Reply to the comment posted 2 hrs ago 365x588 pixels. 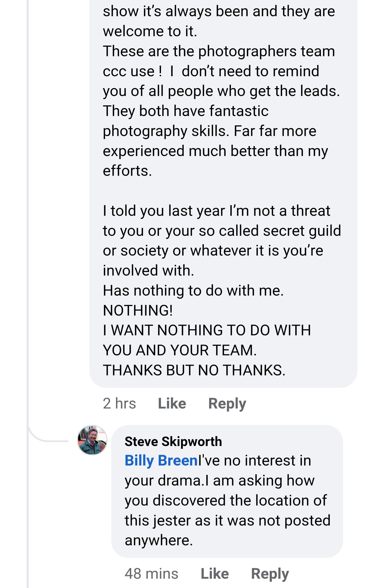[227, 403]
